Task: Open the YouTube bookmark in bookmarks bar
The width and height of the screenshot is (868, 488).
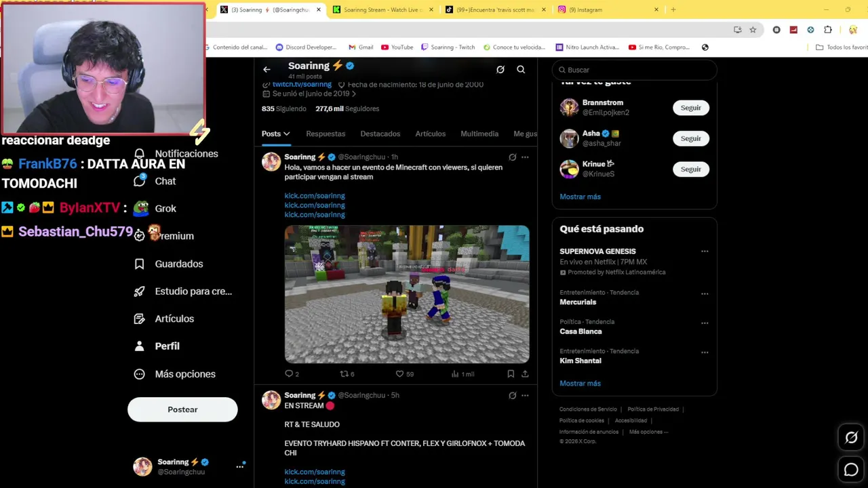Action: (397, 47)
